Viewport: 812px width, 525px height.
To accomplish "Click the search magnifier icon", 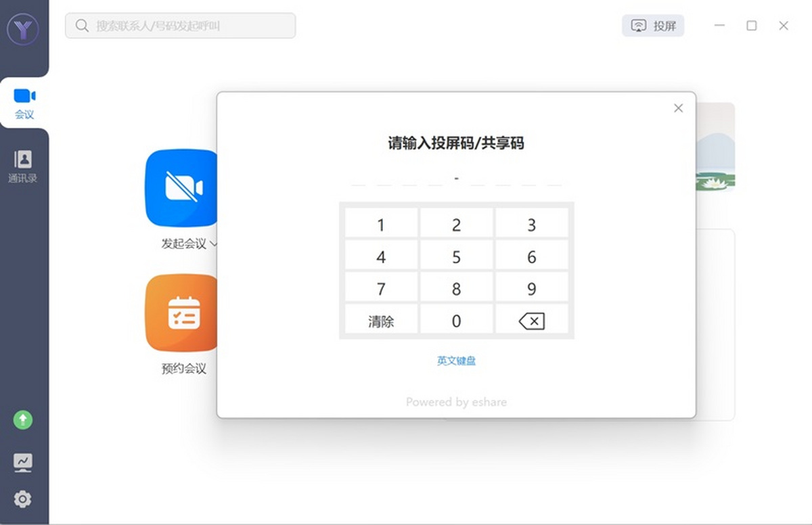I will pos(81,26).
